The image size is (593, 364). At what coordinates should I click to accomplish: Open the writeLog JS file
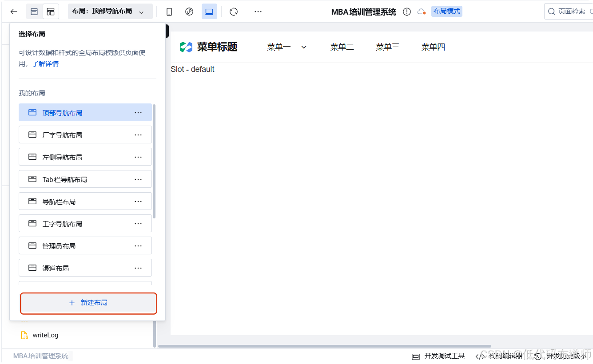point(45,335)
